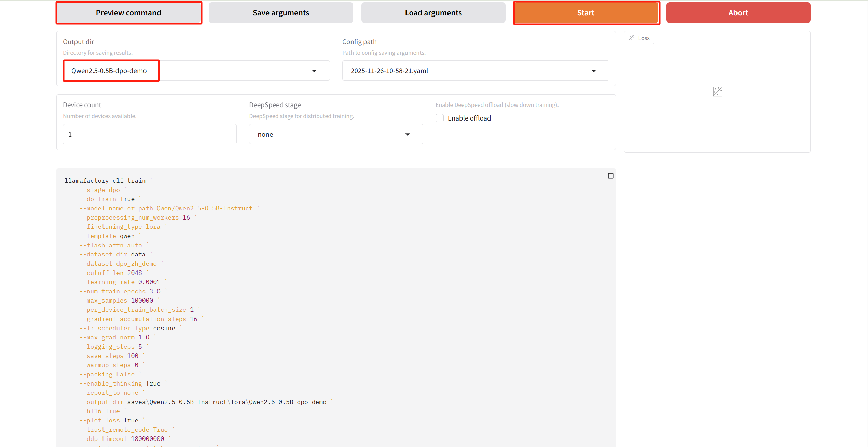Viewport: 868px width, 447px height.
Task: Enable the offload checkbox
Action: pos(440,118)
